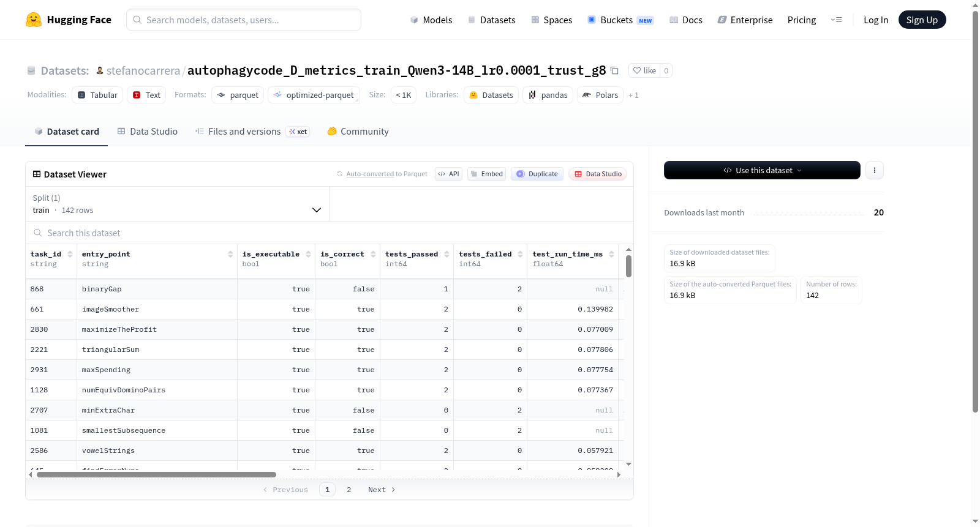The height and width of the screenshot is (527, 980).
Task: Click the sort icon on is_correct column
Action: coord(373,254)
